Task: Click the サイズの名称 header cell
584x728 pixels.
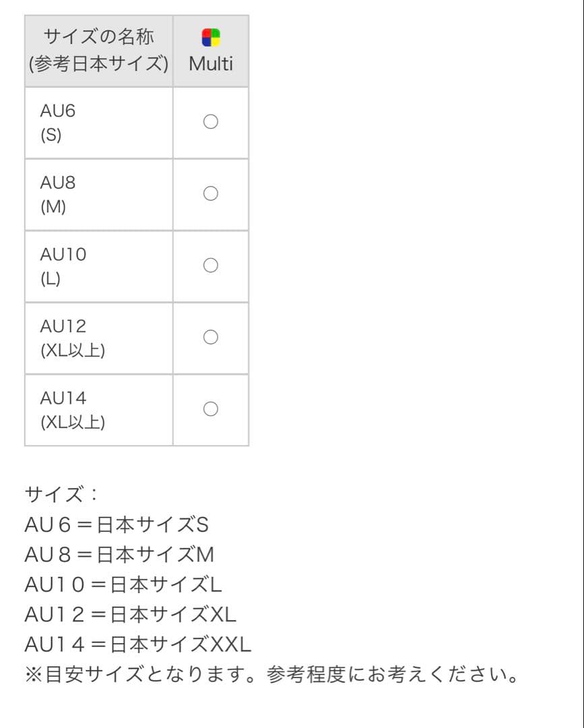Action: point(98,51)
